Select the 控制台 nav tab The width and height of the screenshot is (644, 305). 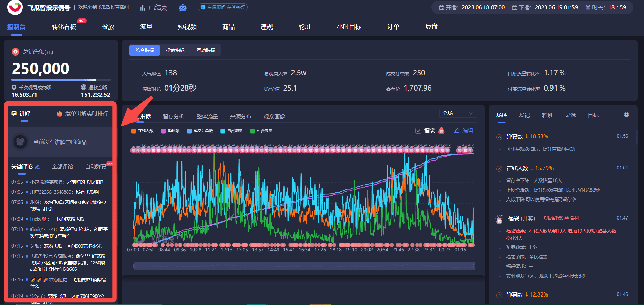click(16, 27)
